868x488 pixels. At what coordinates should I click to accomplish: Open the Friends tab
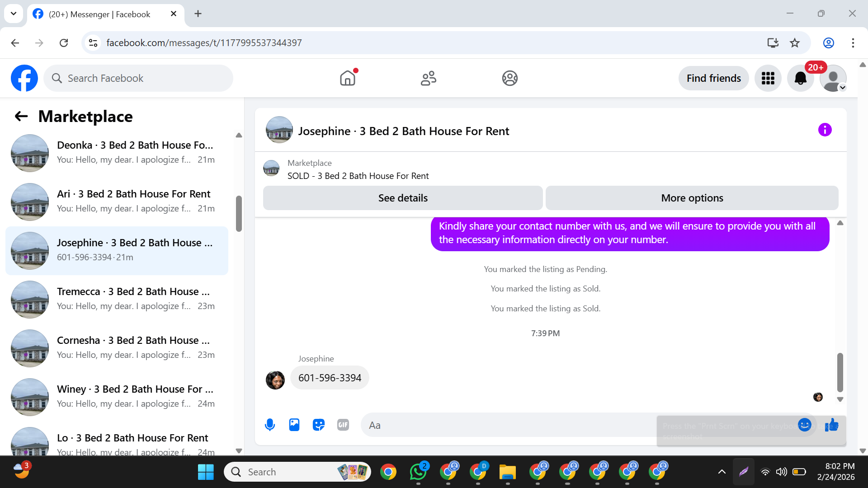(x=428, y=78)
